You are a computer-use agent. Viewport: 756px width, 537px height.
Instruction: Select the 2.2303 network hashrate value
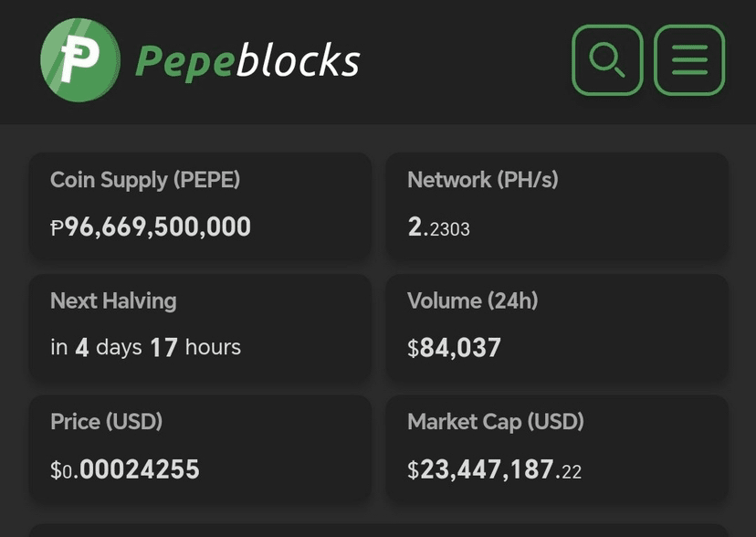tap(438, 227)
